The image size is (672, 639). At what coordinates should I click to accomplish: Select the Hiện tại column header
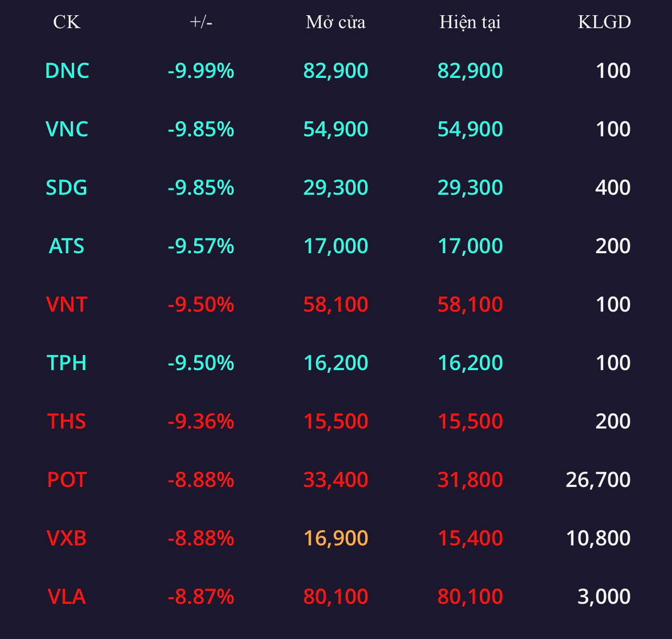coord(470,22)
